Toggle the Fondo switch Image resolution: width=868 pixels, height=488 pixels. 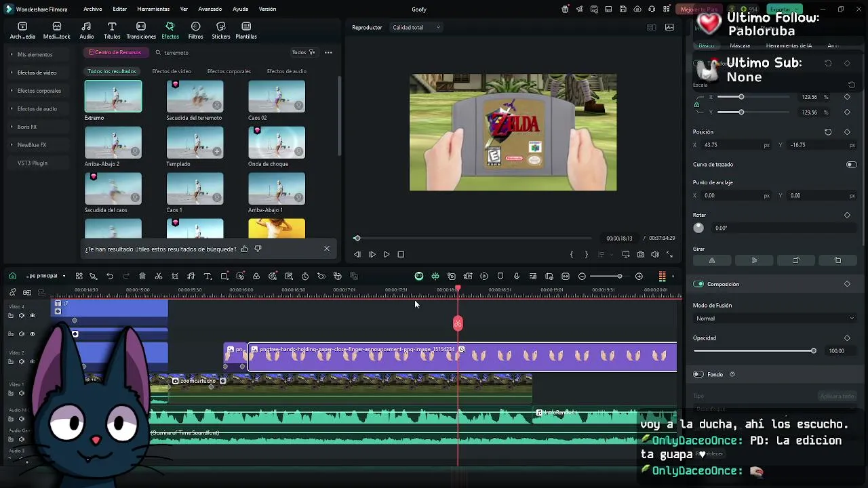[x=698, y=374]
